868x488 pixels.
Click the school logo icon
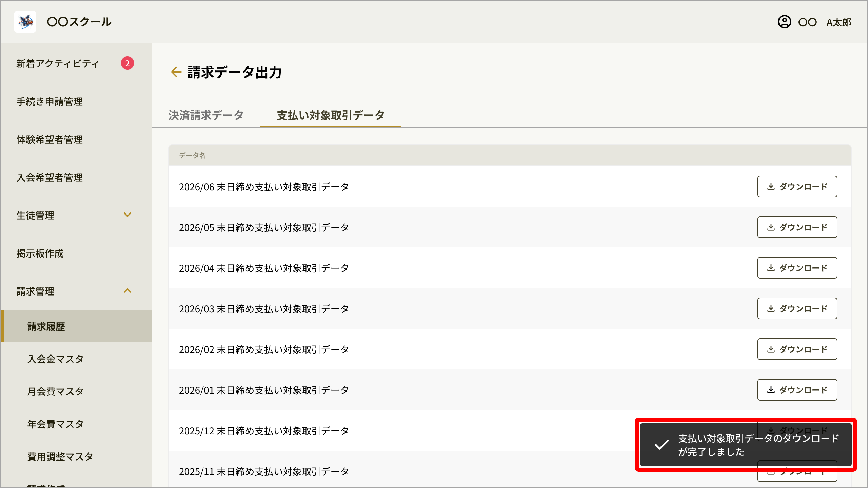(x=25, y=22)
